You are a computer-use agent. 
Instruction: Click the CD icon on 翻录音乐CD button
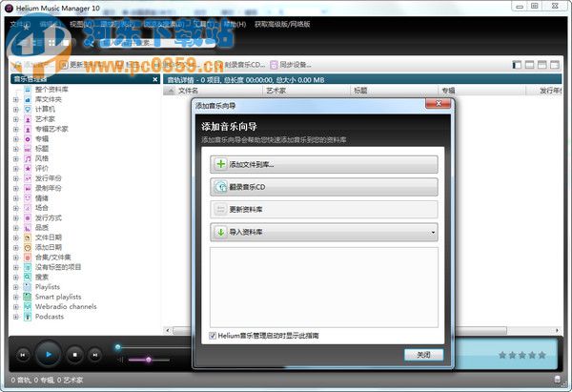pyautogui.click(x=221, y=187)
